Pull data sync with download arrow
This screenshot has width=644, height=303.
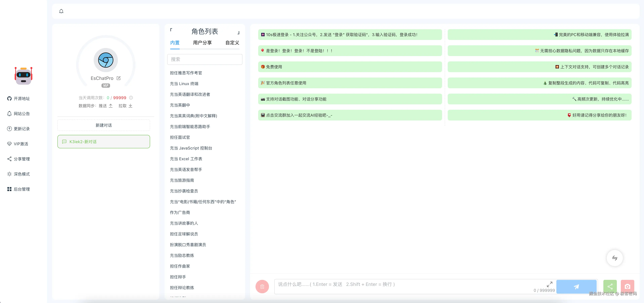tap(130, 106)
